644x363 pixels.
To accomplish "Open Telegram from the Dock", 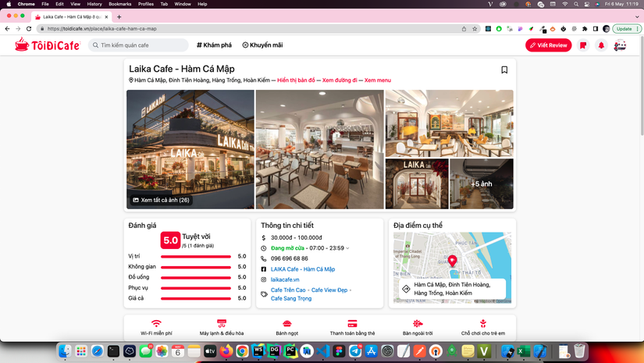I will click(x=355, y=351).
